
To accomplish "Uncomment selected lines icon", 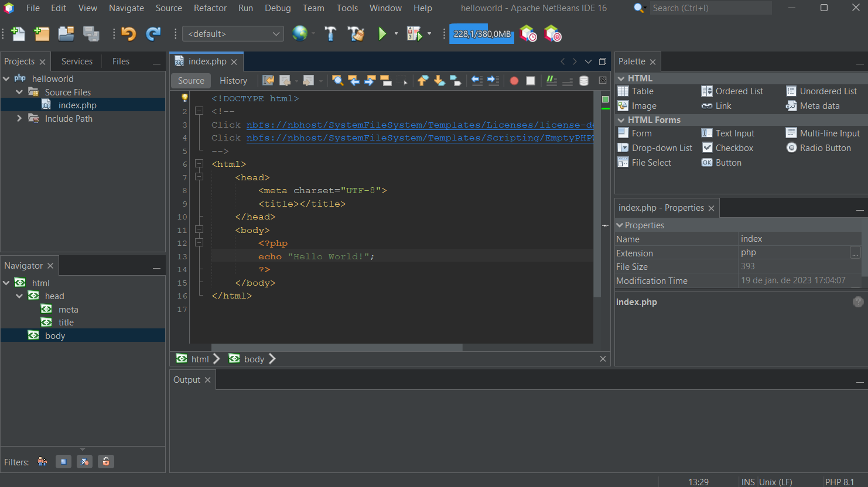I will (568, 81).
